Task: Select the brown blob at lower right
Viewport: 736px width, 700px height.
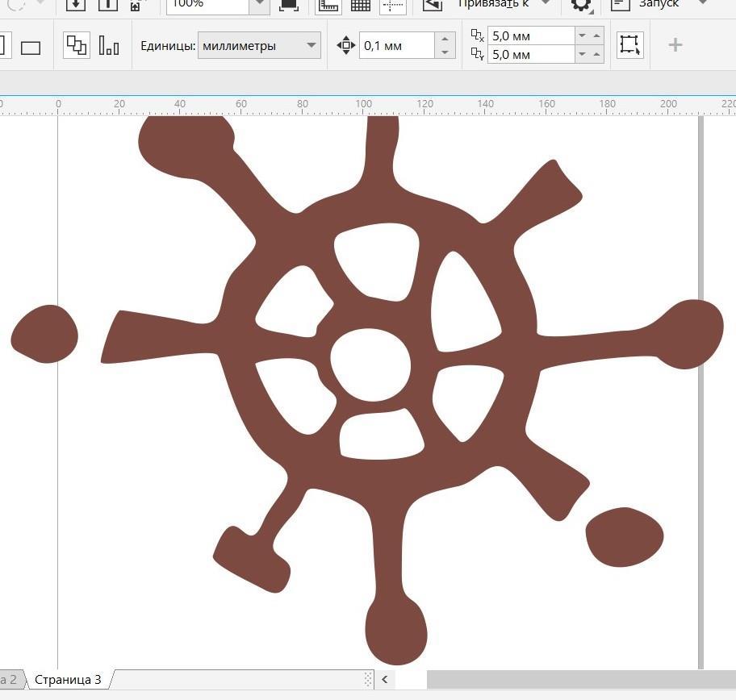Action: [x=625, y=537]
